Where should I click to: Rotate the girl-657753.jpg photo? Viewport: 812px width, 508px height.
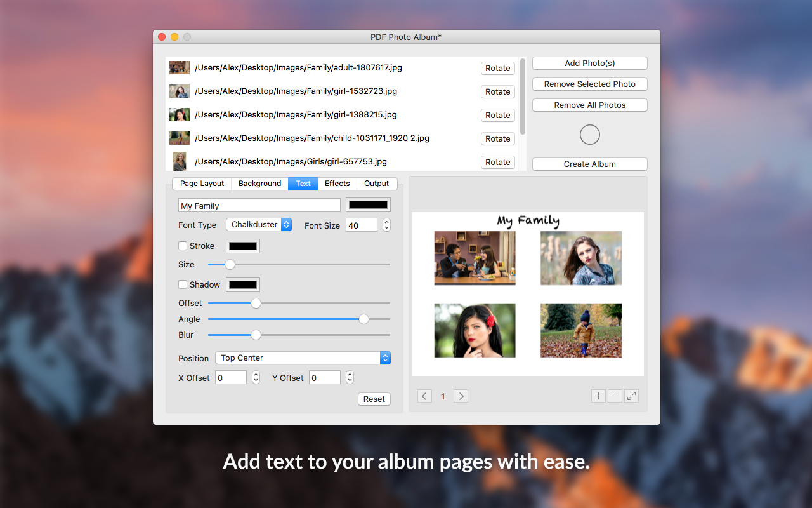(x=498, y=162)
